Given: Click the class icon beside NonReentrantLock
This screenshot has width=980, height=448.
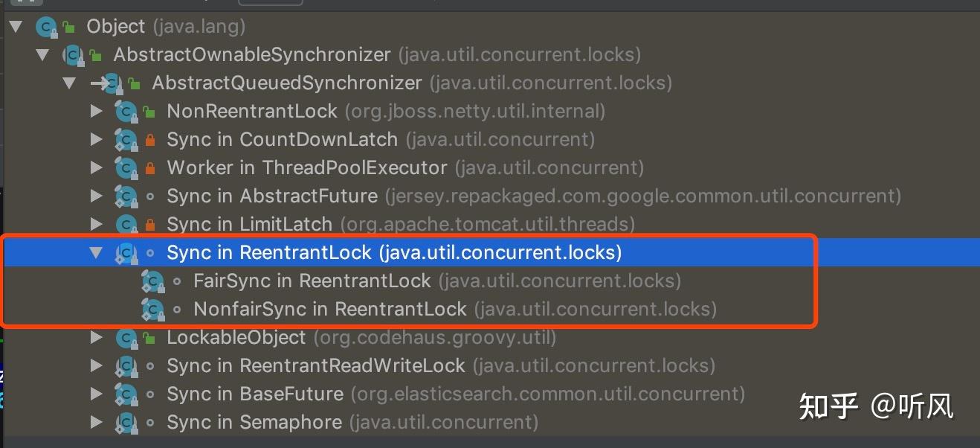Looking at the screenshot, I should [125, 112].
